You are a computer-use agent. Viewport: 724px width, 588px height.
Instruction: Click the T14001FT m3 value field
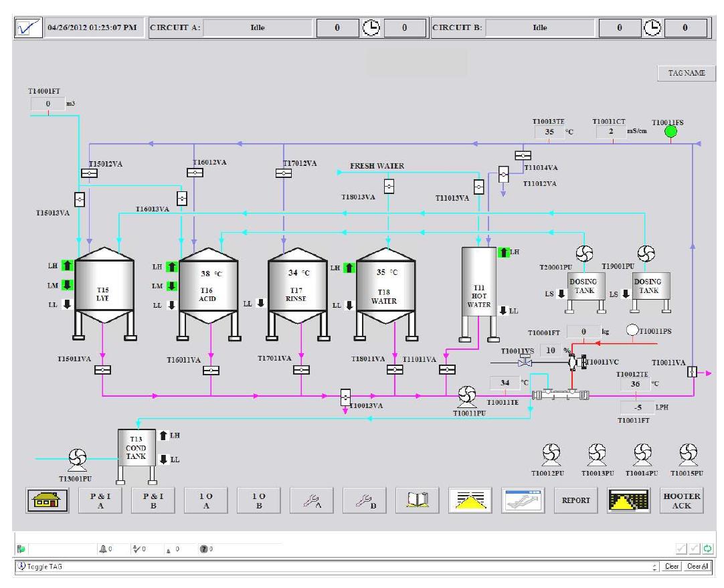point(48,104)
